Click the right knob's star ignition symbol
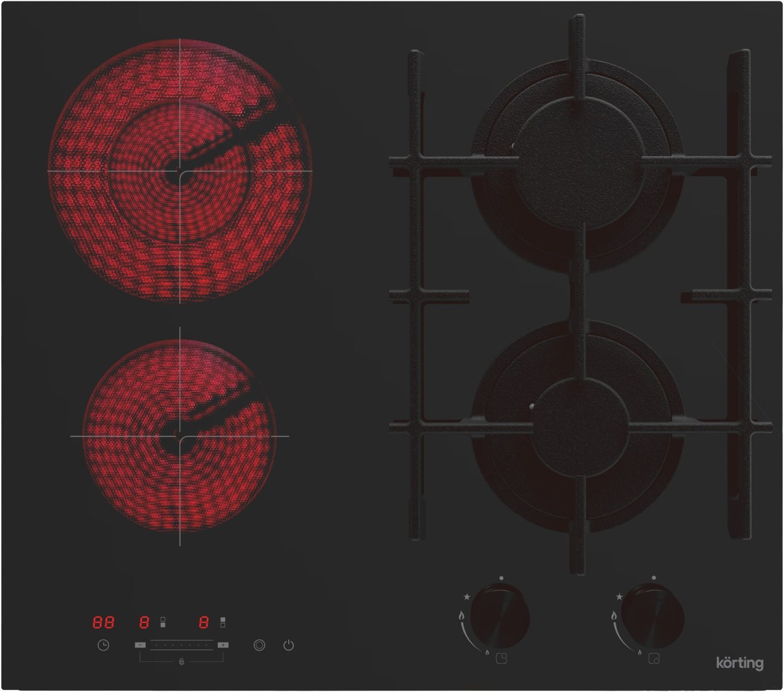This screenshot has width=784, height=692. (619, 596)
